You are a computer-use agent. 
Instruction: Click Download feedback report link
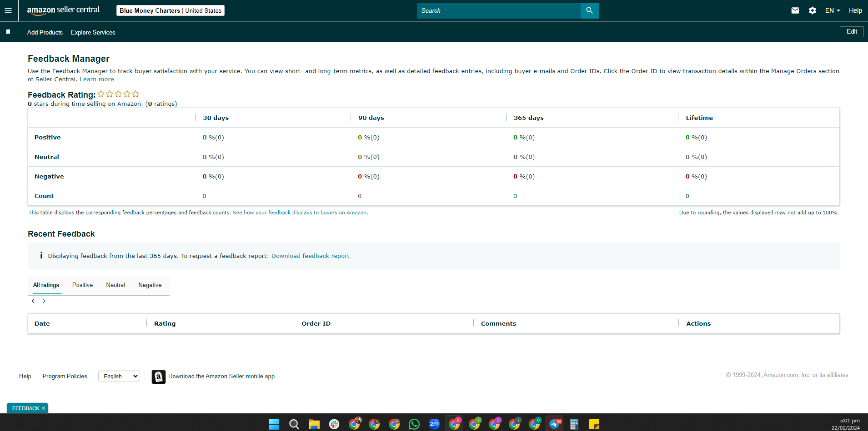pyautogui.click(x=311, y=256)
